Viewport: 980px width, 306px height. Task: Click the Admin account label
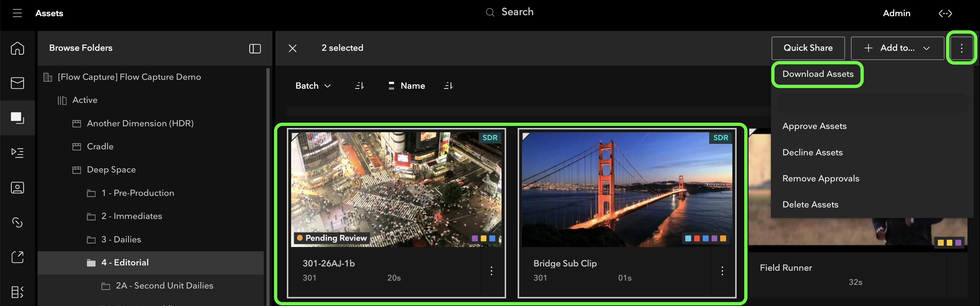coord(897,13)
